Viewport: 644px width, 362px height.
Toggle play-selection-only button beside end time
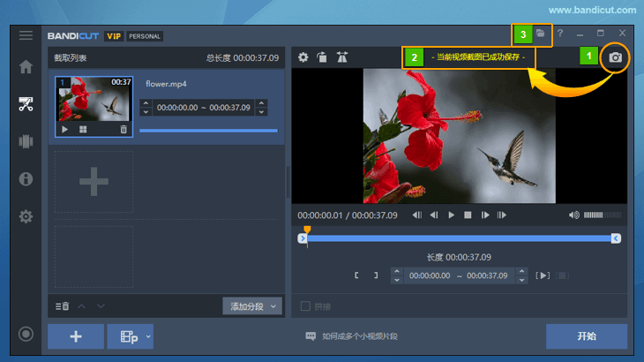pyautogui.click(x=543, y=275)
